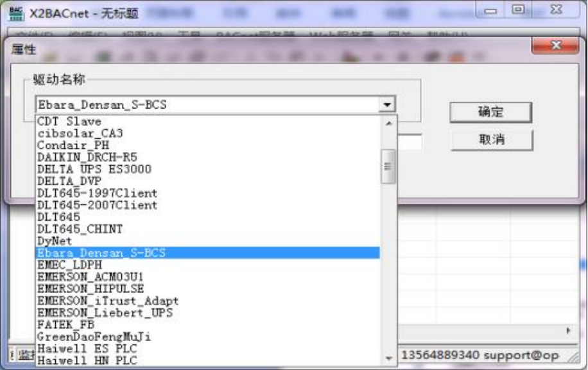This screenshot has width=588, height=370.
Task: Click main window horizontal scroll right arrow
Action: pyautogui.click(x=568, y=331)
